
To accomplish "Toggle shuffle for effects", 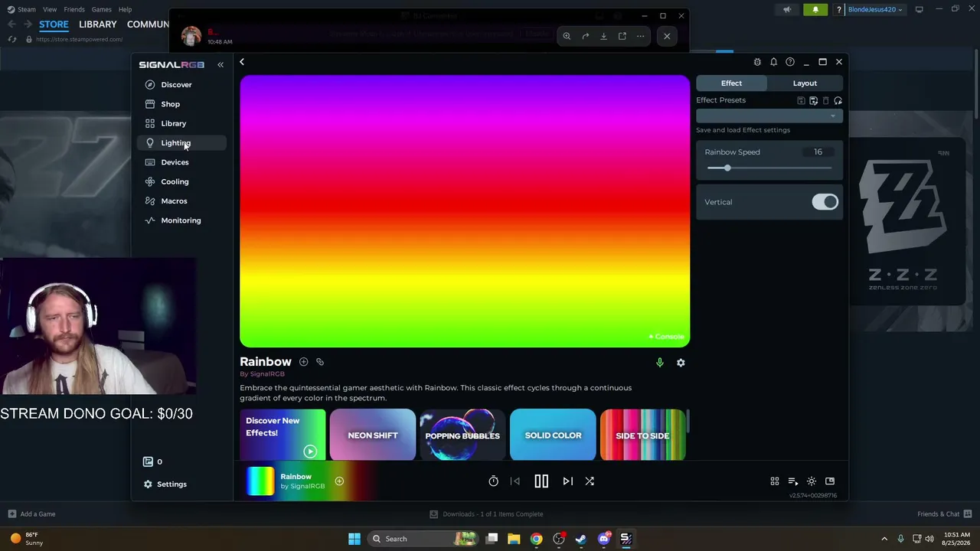I will pyautogui.click(x=590, y=481).
